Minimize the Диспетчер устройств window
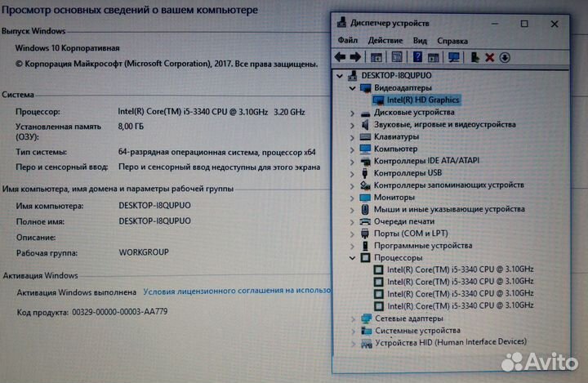This screenshot has width=588, height=383. coord(495,24)
